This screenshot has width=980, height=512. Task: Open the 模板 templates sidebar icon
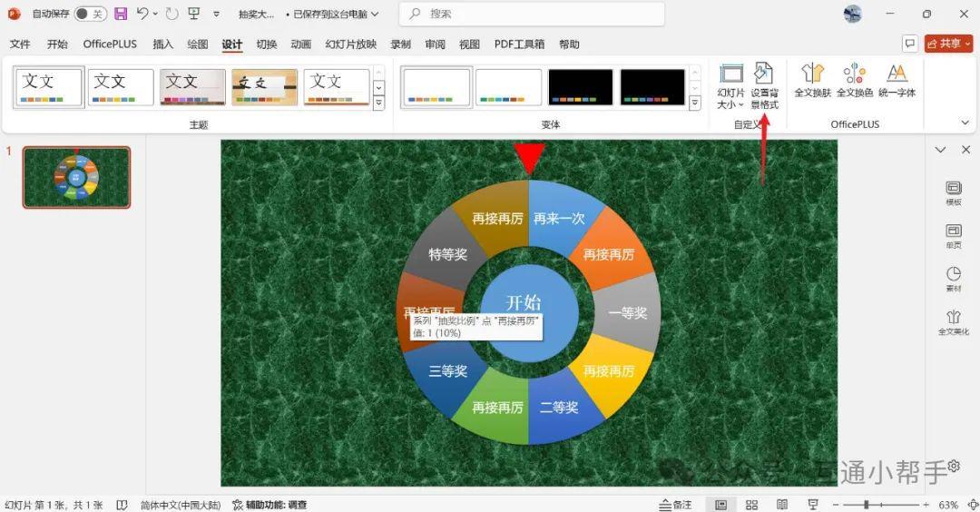(x=953, y=193)
